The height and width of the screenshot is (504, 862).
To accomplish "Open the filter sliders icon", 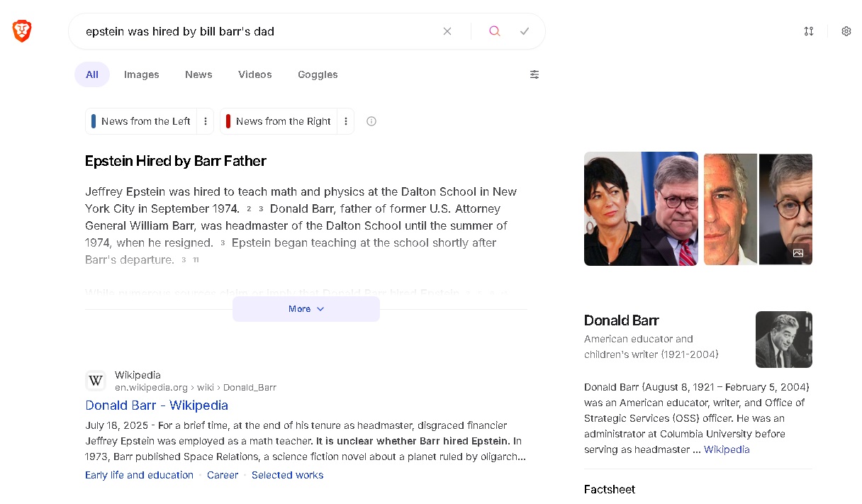I will (x=534, y=74).
